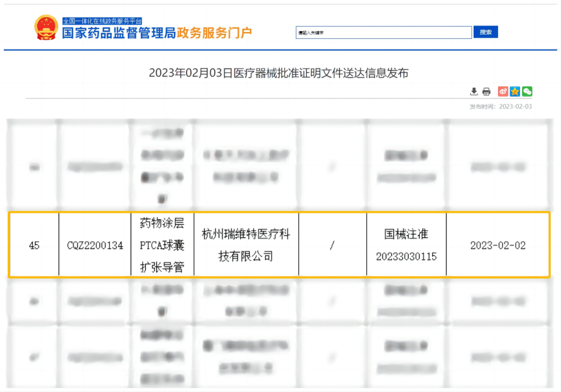Click inside the keyword search input box
The image size is (561, 392).
click(x=383, y=32)
